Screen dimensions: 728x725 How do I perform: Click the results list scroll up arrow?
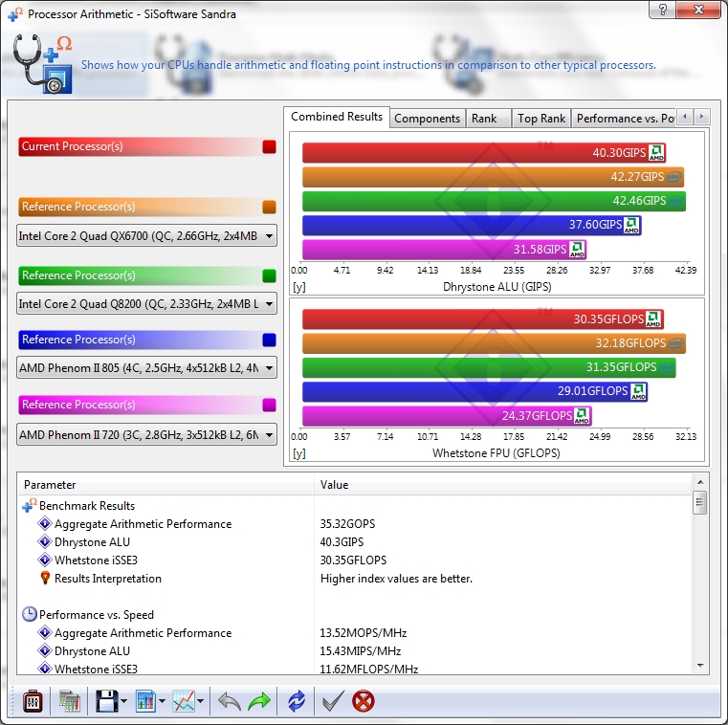point(700,482)
